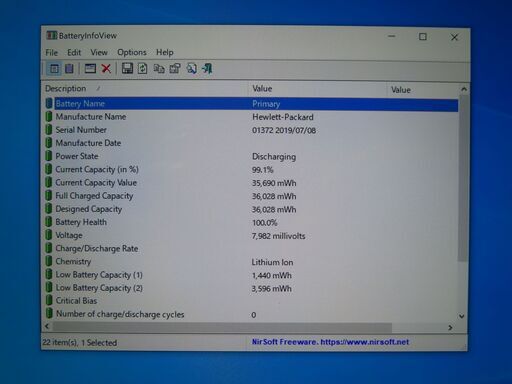Viewport: 512px width, 384px height.
Task: Click the 7,982 millivolts value
Action: pyautogui.click(x=279, y=236)
